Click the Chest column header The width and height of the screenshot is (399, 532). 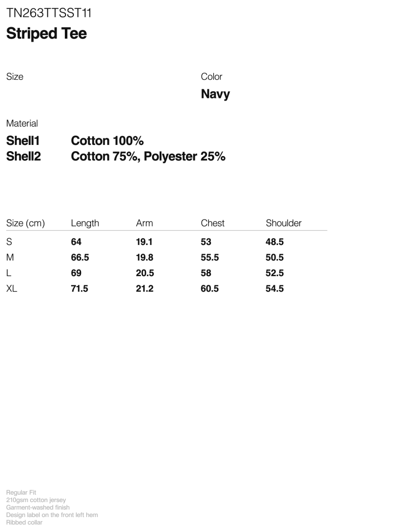(x=213, y=223)
